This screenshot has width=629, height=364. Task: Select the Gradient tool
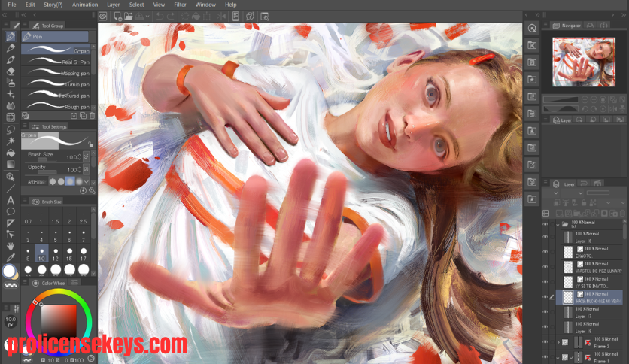[x=11, y=165]
